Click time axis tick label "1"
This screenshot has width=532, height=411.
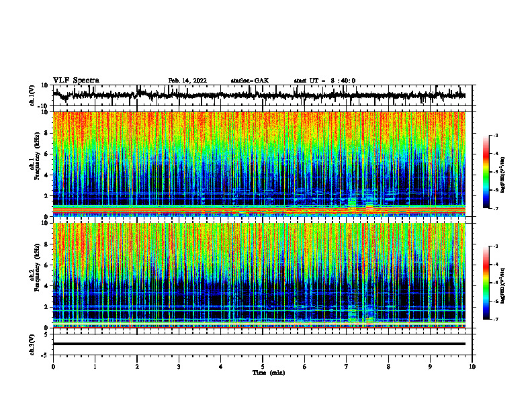click(x=95, y=367)
